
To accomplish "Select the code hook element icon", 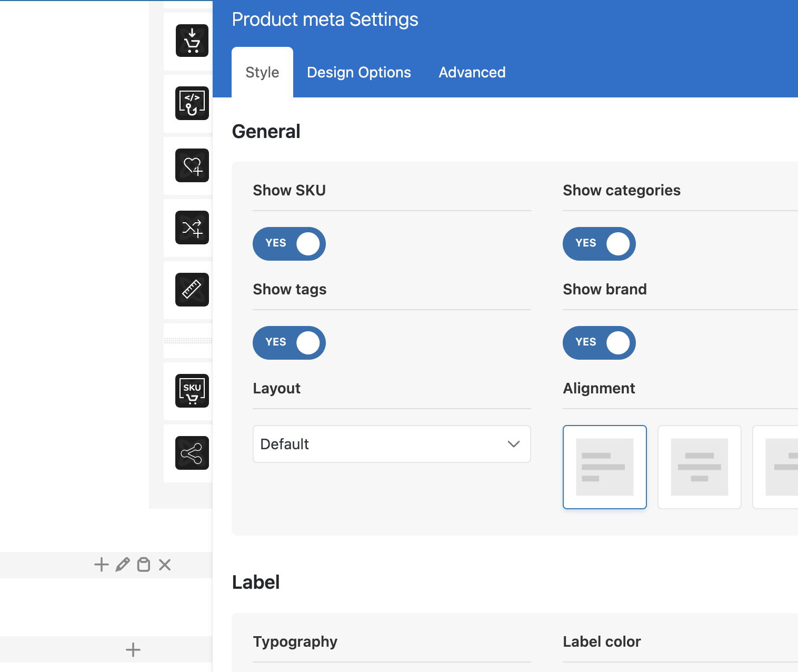I will point(192,103).
